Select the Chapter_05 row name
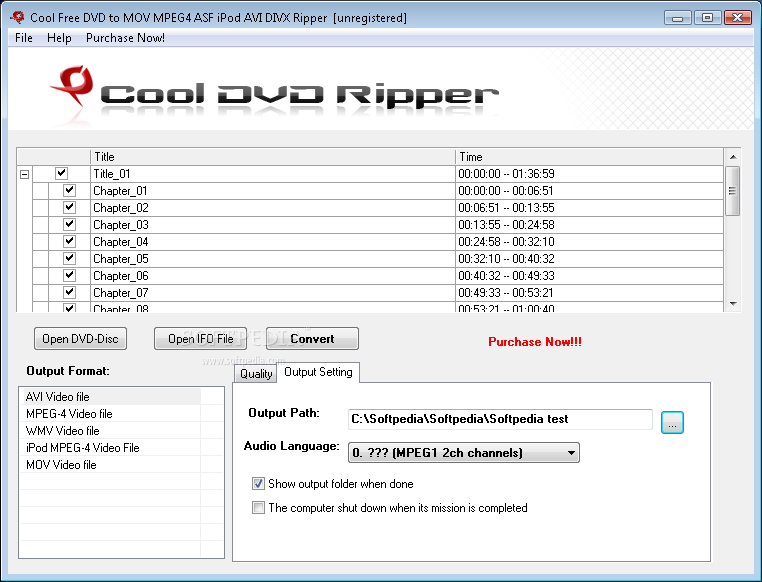This screenshot has width=762, height=582. 121,258
